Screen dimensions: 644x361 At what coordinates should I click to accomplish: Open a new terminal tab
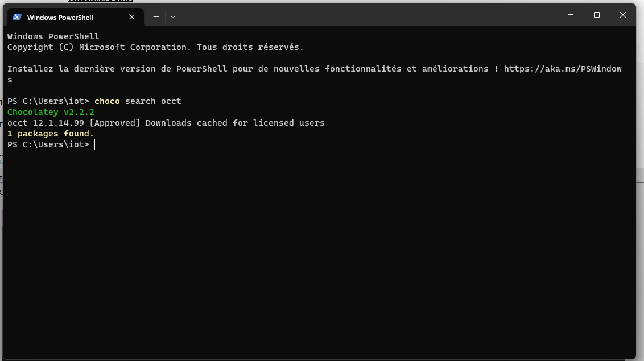coord(156,17)
